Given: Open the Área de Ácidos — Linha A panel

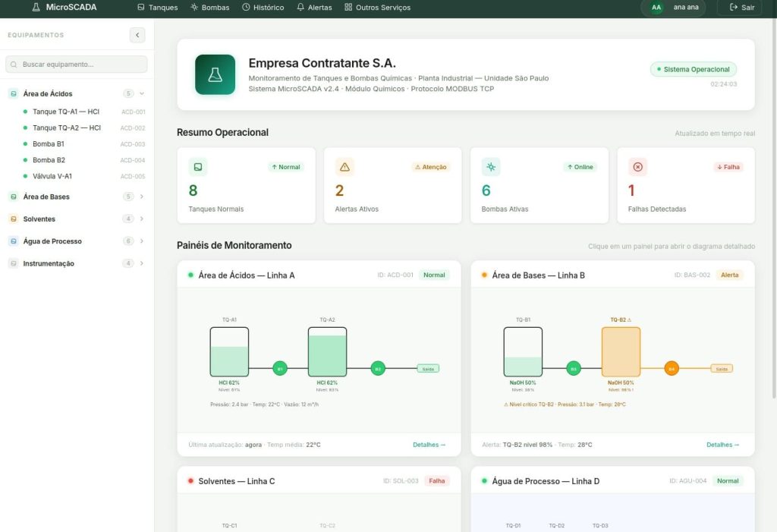Looking at the screenshot, I should click(x=319, y=358).
